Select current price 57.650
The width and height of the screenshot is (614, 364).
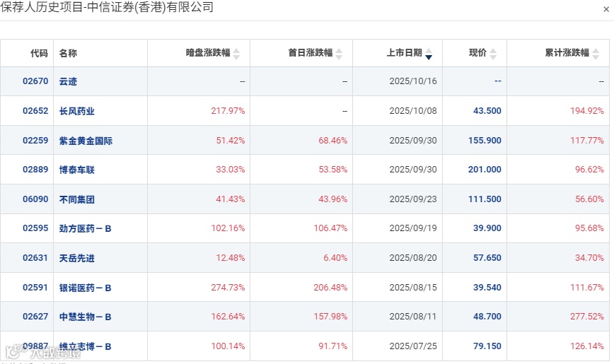[487, 257]
